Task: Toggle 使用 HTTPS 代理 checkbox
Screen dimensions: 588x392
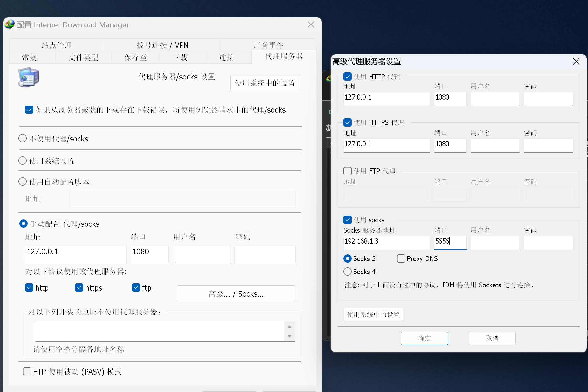Action: (348, 122)
